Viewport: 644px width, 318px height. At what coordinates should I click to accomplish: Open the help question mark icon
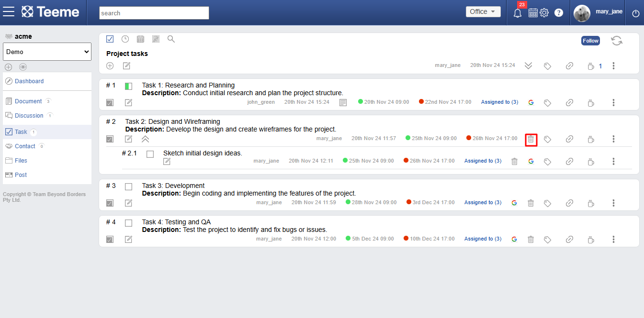pos(559,13)
